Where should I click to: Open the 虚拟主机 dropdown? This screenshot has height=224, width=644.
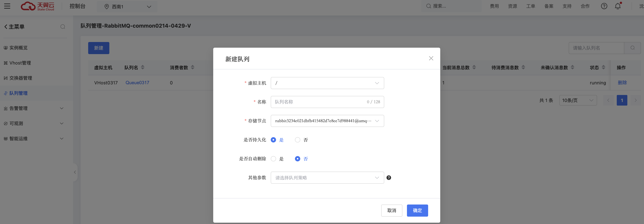pyautogui.click(x=327, y=83)
